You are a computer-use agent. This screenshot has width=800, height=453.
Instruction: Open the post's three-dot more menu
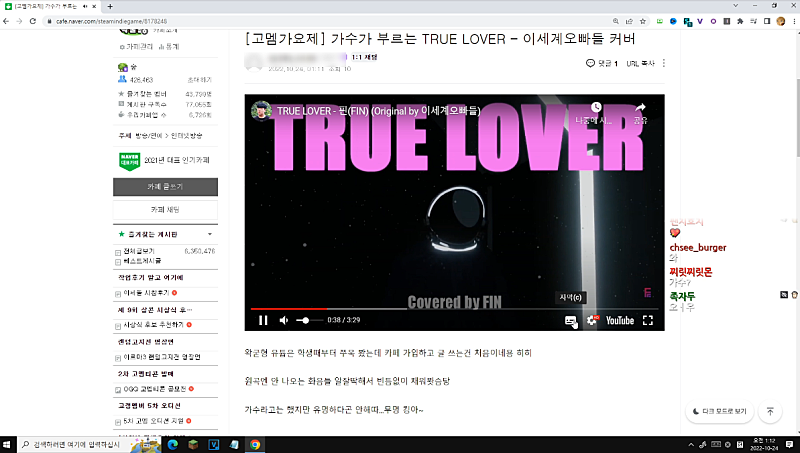[664, 63]
